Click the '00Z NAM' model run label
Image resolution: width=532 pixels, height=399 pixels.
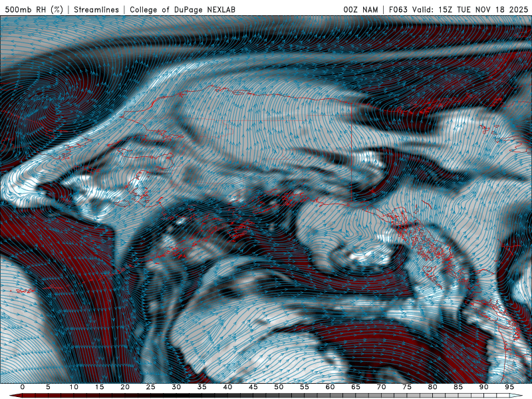click(x=360, y=9)
